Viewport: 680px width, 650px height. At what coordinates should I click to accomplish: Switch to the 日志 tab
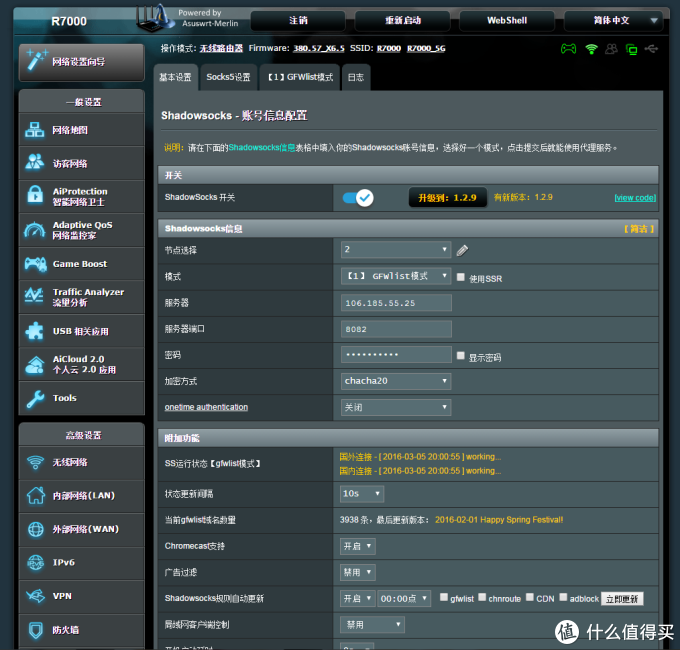point(355,77)
